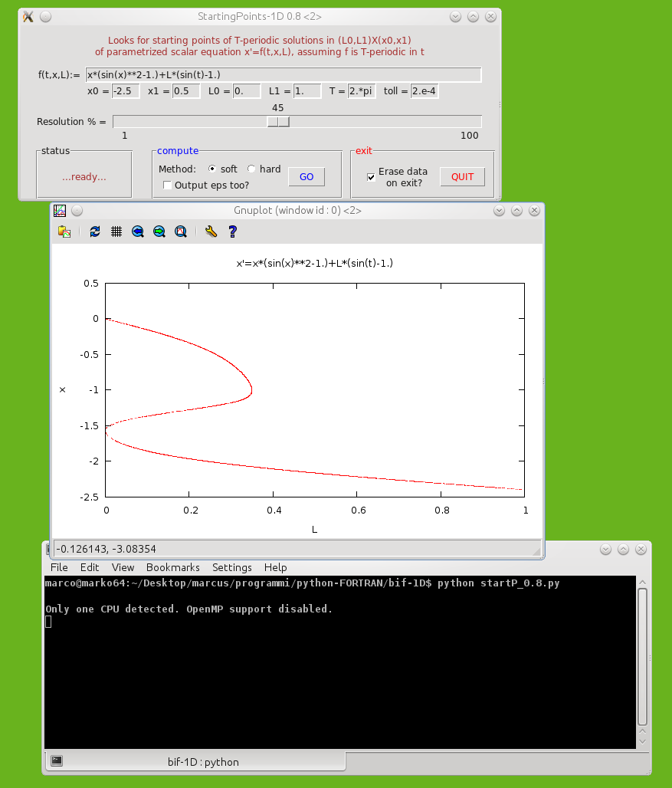The image size is (672, 788).
Task: Click the OpenMP support disabled message
Action: 188,609
